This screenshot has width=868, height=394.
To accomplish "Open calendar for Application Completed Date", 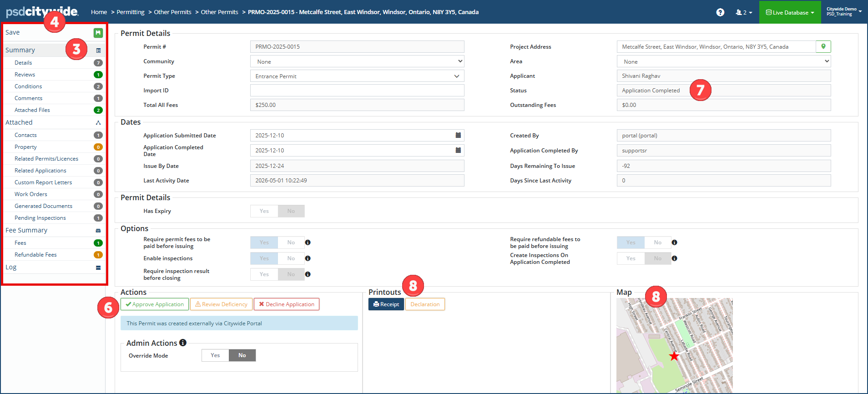I will point(458,150).
